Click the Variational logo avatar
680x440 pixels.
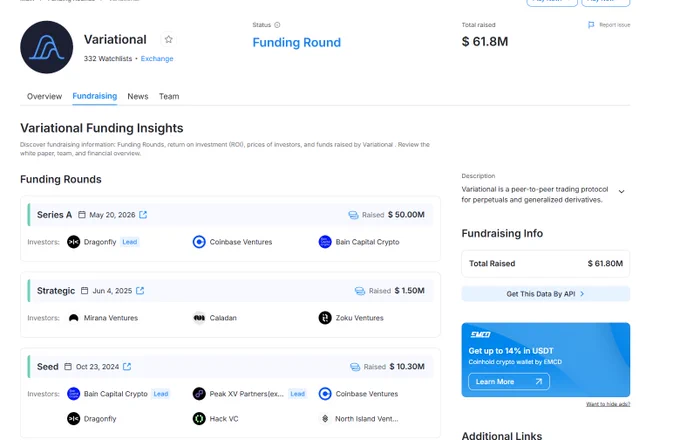(46, 47)
